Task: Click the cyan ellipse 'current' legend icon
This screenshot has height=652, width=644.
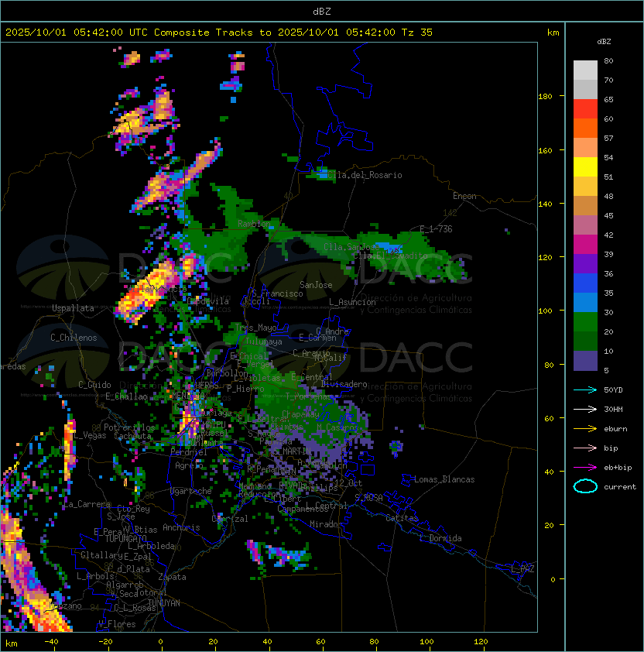Action: point(585,486)
